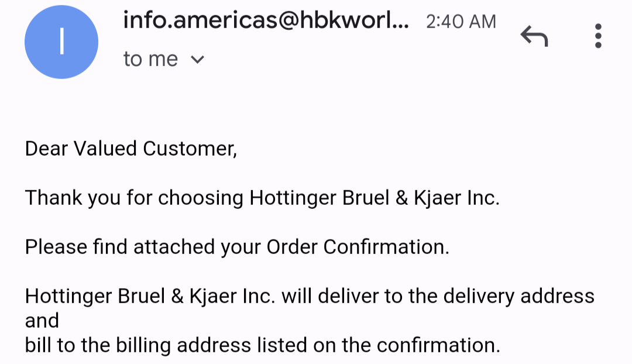Click the "Thank you for choosing" sentence

(262, 198)
